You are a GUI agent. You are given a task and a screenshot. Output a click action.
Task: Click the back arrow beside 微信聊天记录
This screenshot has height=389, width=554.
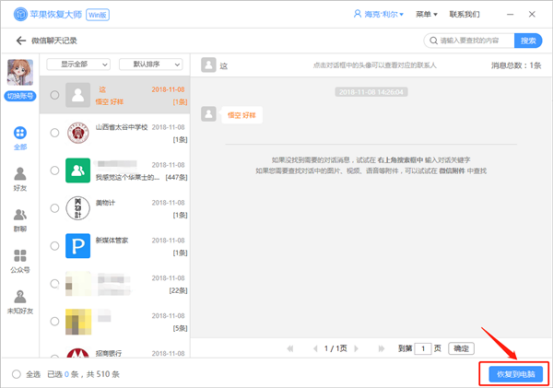21,41
